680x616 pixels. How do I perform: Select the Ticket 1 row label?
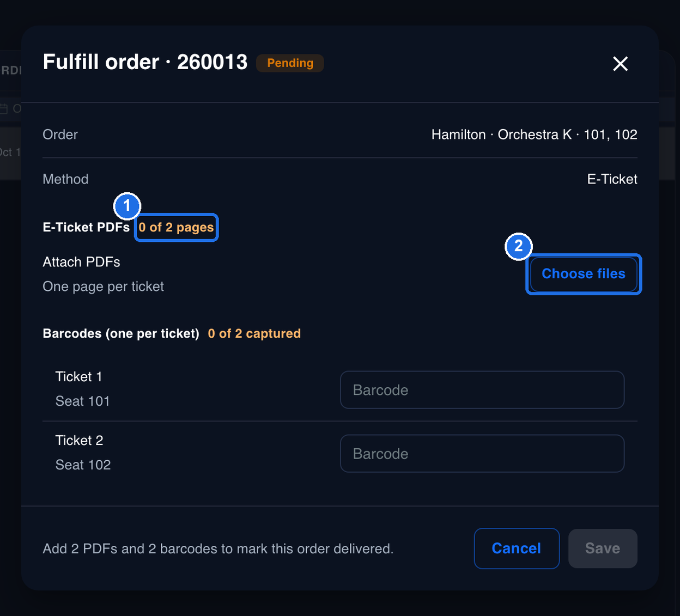tap(79, 377)
